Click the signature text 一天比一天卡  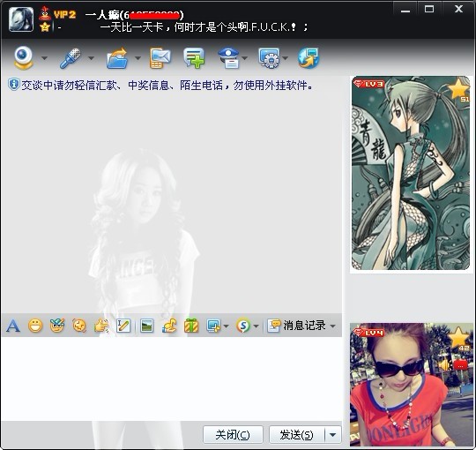pyautogui.click(x=131, y=27)
